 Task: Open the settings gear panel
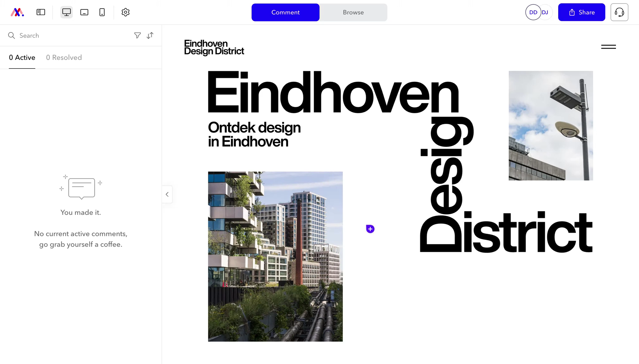[126, 12]
